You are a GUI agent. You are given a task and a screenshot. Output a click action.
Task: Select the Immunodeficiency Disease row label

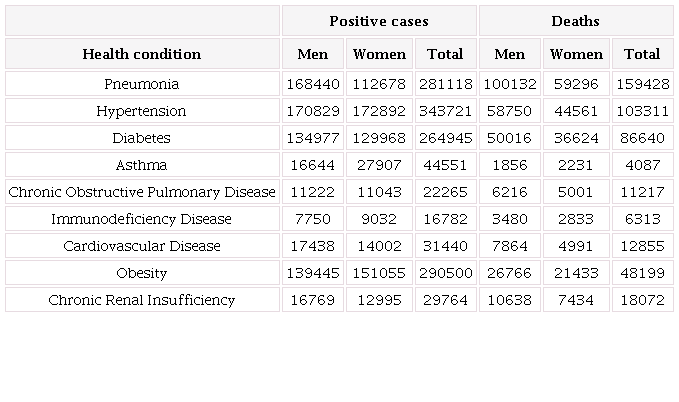pyautogui.click(x=142, y=219)
